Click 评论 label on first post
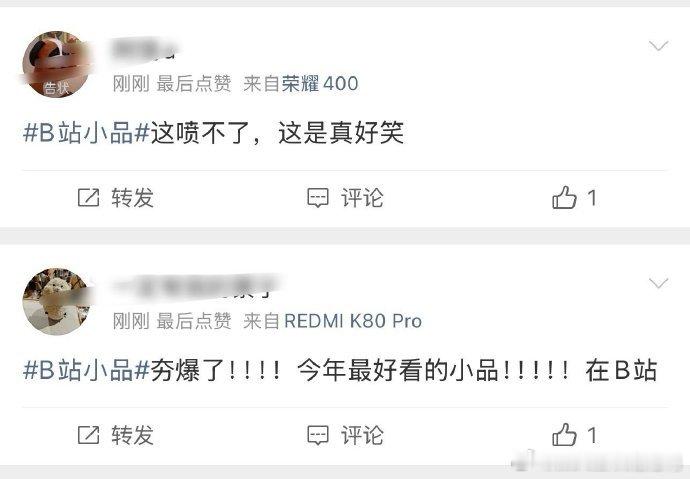 [362, 197]
